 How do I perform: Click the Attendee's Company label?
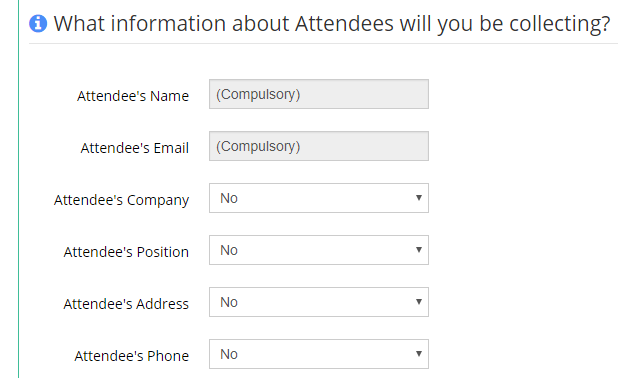coord(121,200)
